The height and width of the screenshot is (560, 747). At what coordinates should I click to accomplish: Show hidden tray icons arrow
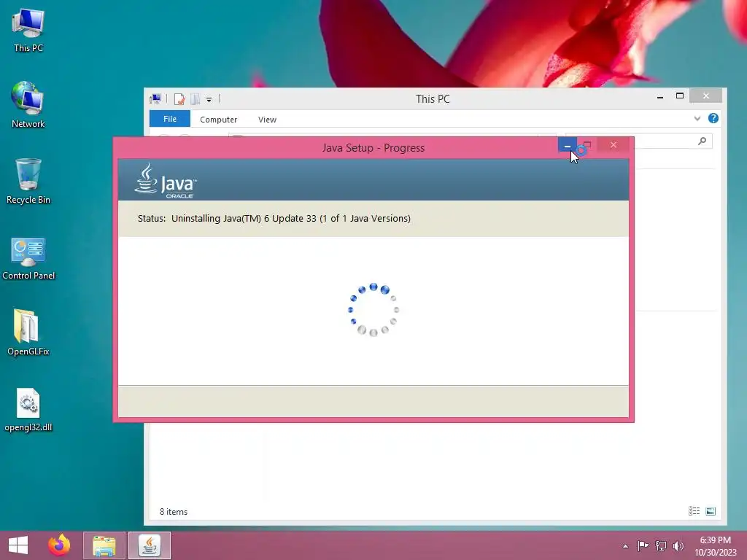625,546
